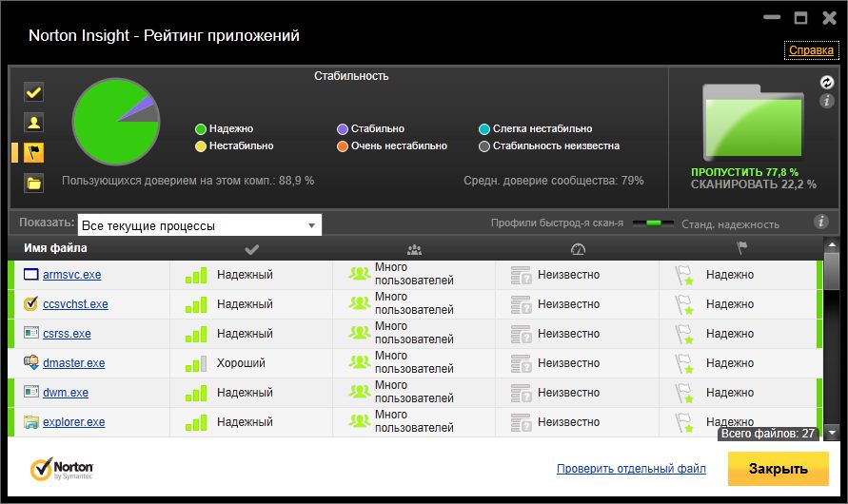Click dwm.exe file icon
This screenshot has width=848, height=504.
click(31, 392)
